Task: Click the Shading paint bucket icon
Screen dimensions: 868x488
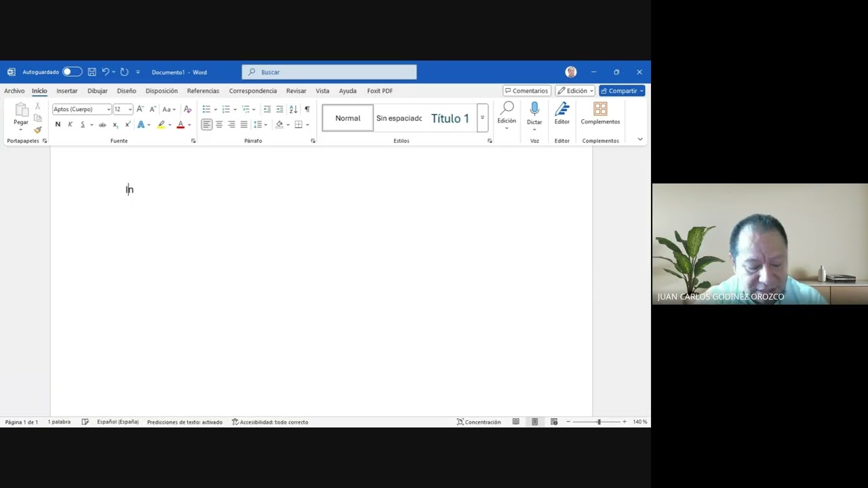Action: click(x=279, y=125)
